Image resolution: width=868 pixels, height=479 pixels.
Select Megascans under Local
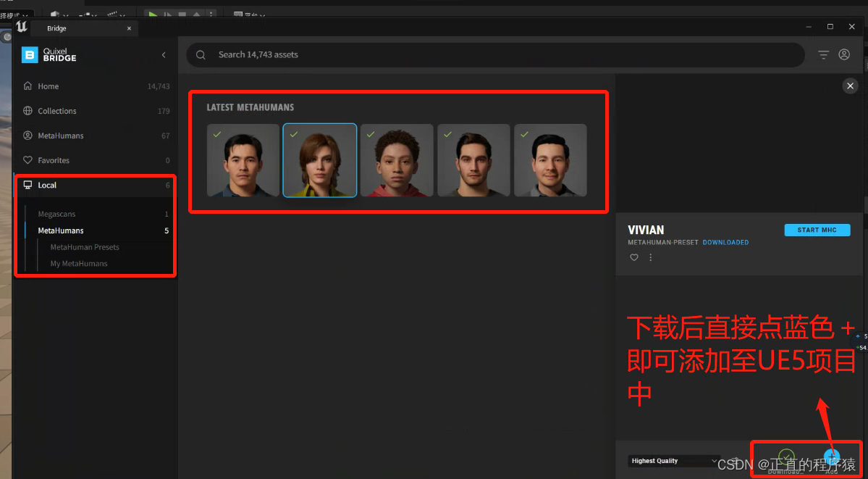(56, 214)
